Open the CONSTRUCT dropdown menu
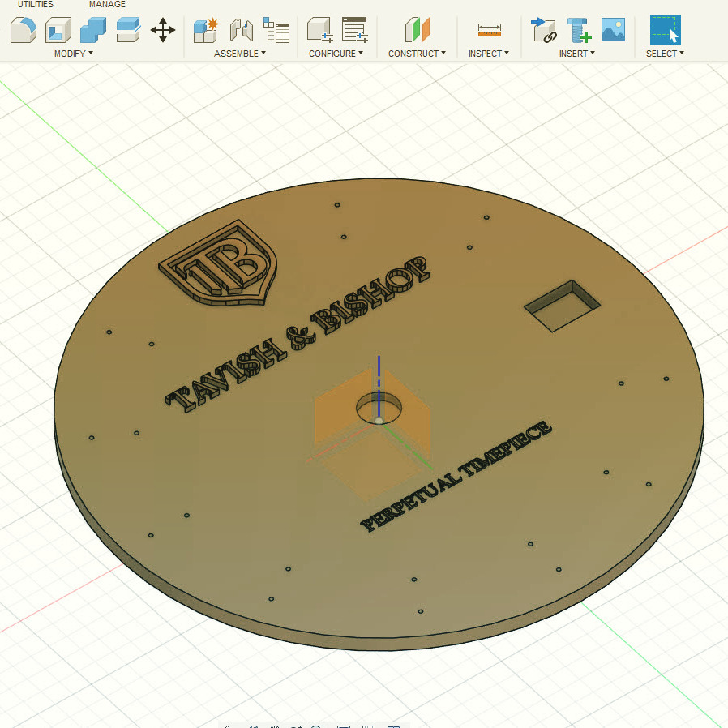This screenshot has height=728, width=728. click(417, 54)
